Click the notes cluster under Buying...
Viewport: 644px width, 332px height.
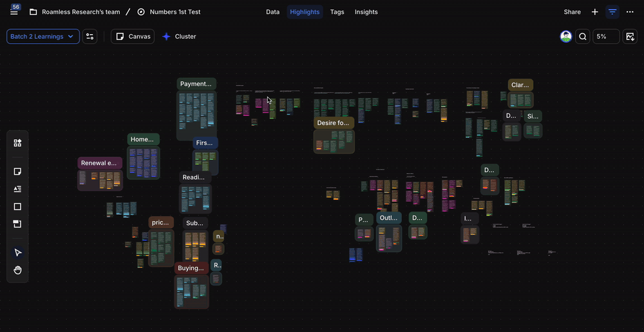point(192,292)
